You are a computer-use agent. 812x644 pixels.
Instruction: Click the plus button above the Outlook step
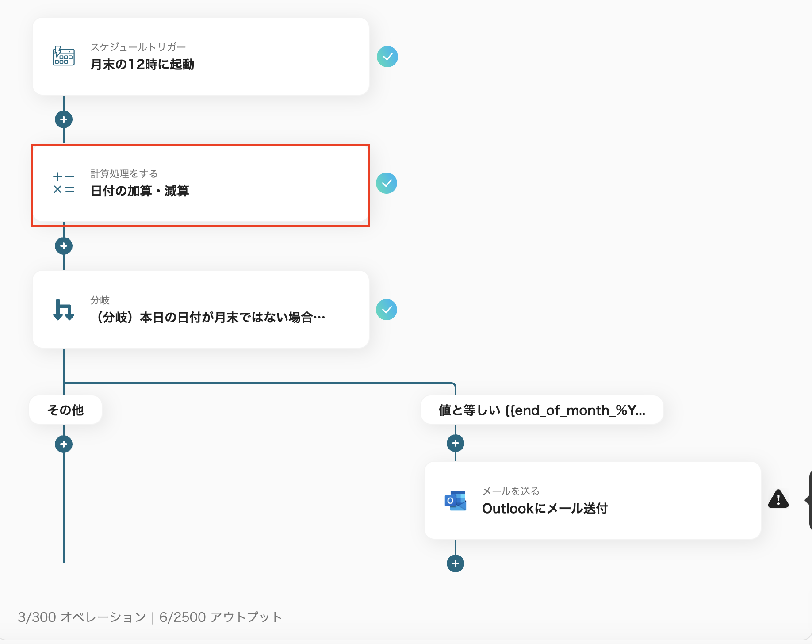[455, 443]
